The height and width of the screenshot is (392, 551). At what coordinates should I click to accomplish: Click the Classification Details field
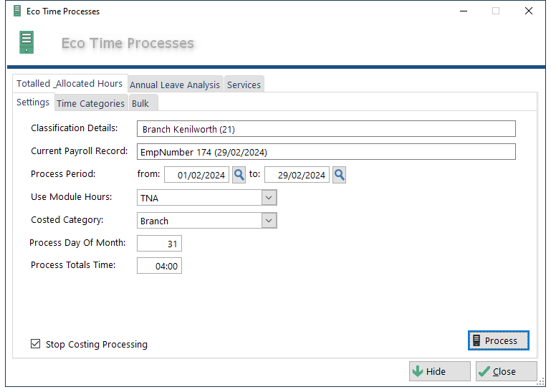coord(325,129)
